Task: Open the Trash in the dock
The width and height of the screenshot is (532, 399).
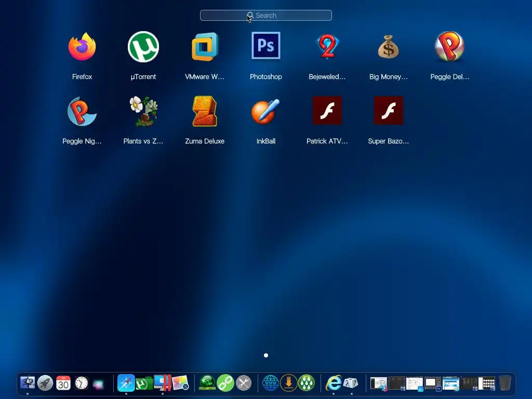Action: [505, 383]
